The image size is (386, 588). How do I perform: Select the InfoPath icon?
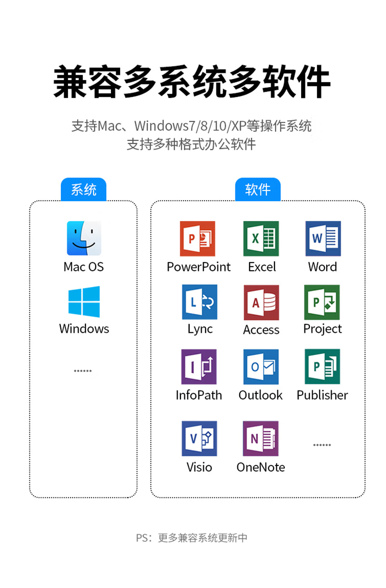199,367
